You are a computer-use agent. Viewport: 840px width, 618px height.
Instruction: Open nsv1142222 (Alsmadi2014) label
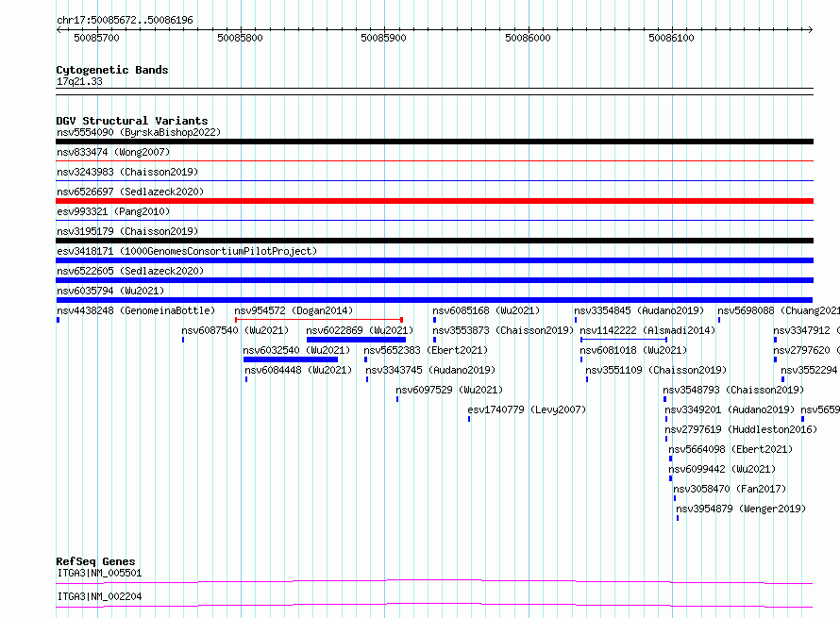click(647, 330)
